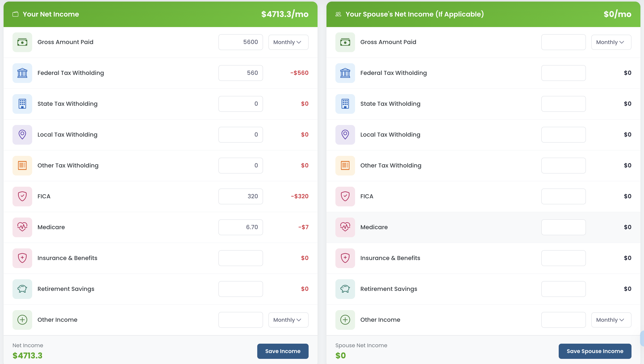This screenshot has height=364, width=644.
Task: Click the State Tax Witholding building icon
Action: (x=22, y=104)
